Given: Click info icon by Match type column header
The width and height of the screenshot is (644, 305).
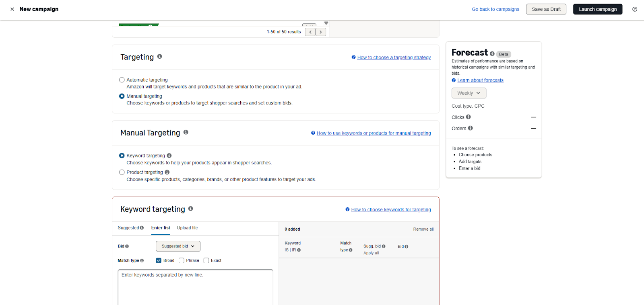Looking at the screenshot, I should pyautogui.click(x=351, y=250).
